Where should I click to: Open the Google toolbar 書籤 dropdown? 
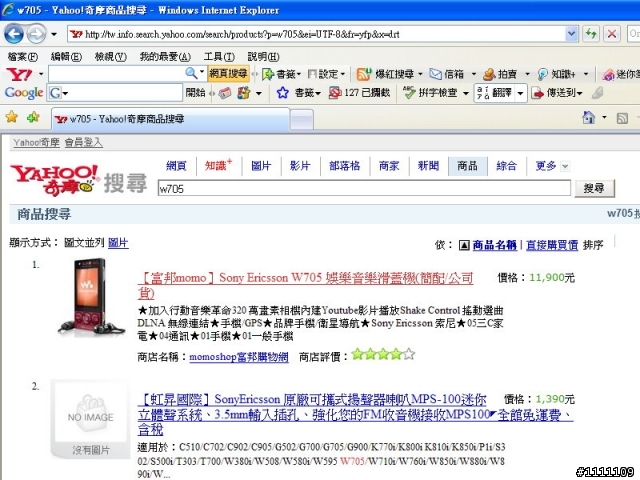[308, 93]
